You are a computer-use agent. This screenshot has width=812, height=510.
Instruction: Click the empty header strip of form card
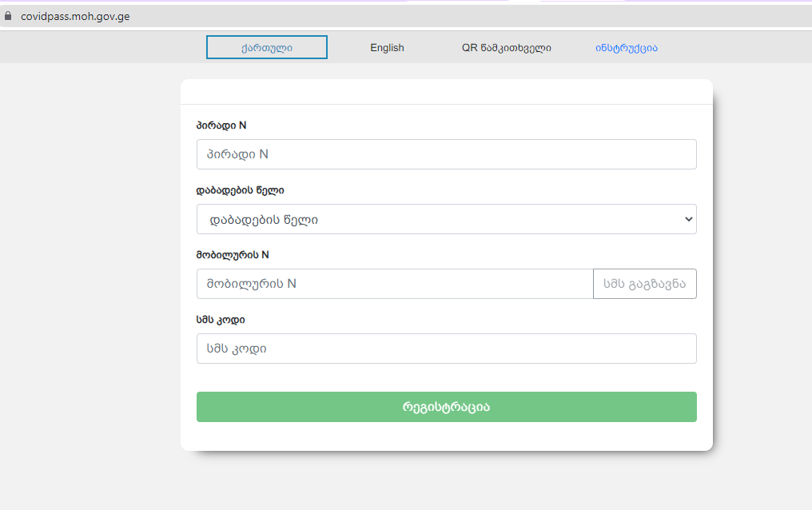(x=446, y=92)
